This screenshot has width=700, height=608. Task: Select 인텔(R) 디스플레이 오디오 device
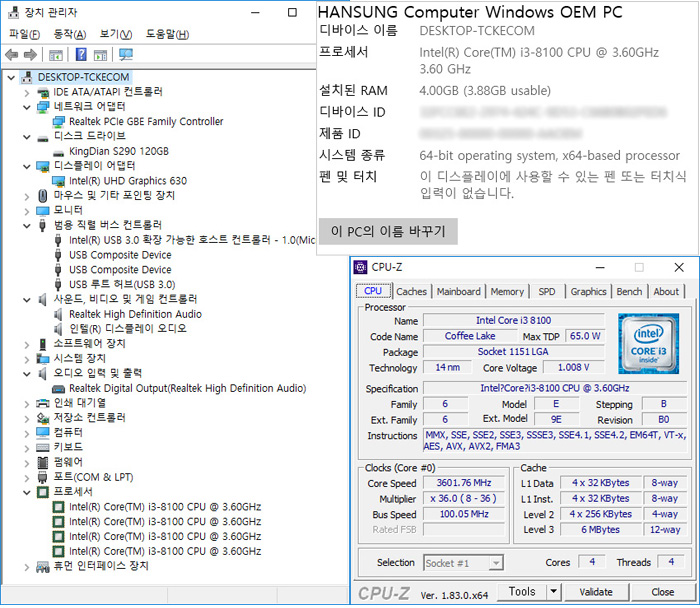(128, 329)
